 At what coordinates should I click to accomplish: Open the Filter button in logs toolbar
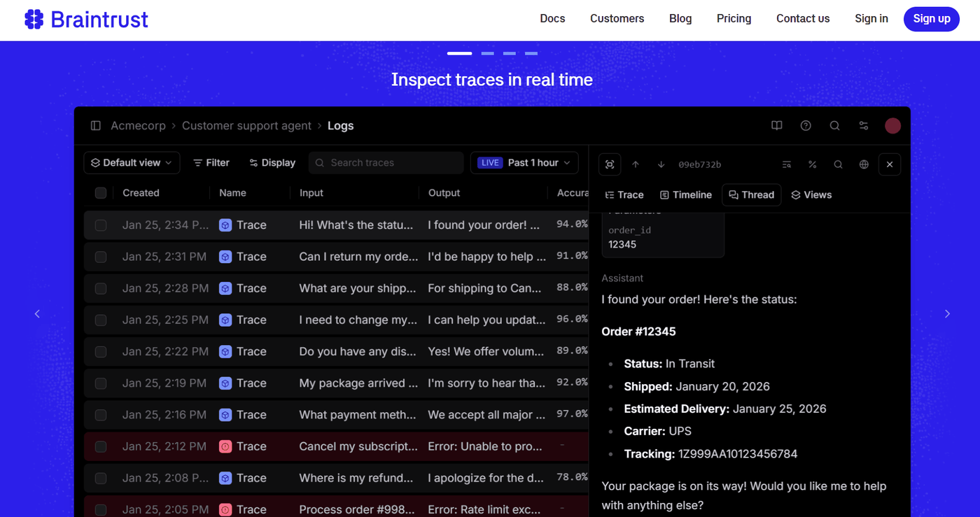211,163
